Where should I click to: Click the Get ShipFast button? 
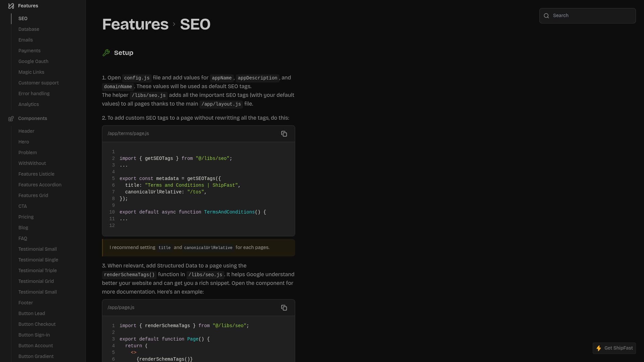(x=614, y=348)
